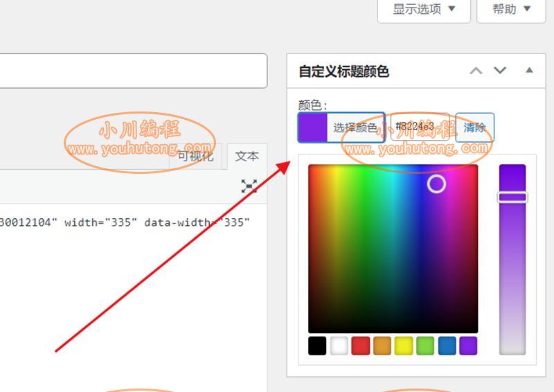Click the 自定义标题颜色 panel title

[343, 71]
